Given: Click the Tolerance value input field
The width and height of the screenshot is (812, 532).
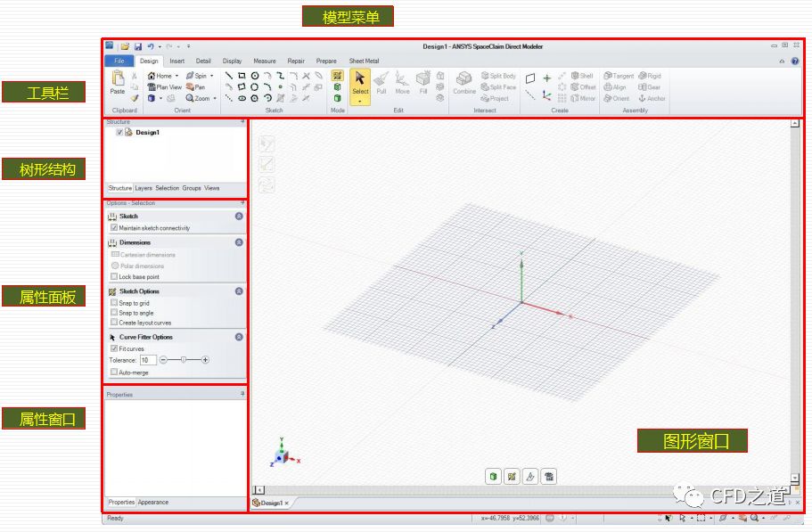Looking at the screenshot, I should [148, 360].
